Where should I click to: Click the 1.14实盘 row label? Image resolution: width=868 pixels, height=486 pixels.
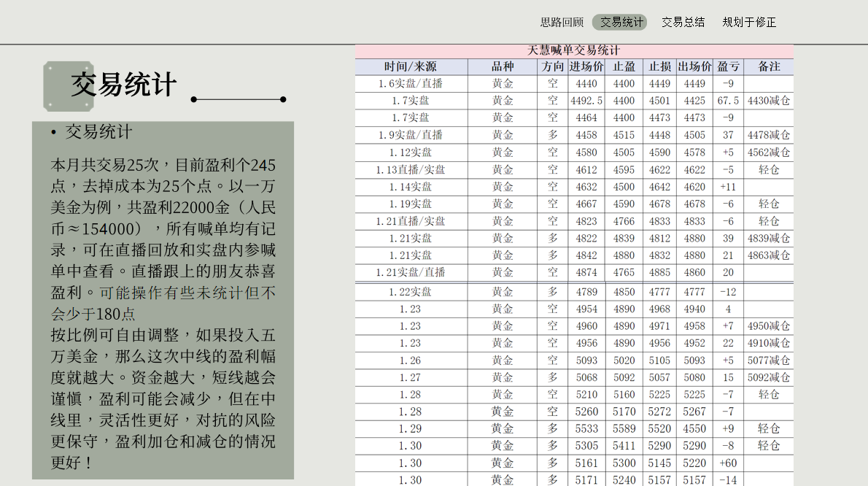coord(410,187)
